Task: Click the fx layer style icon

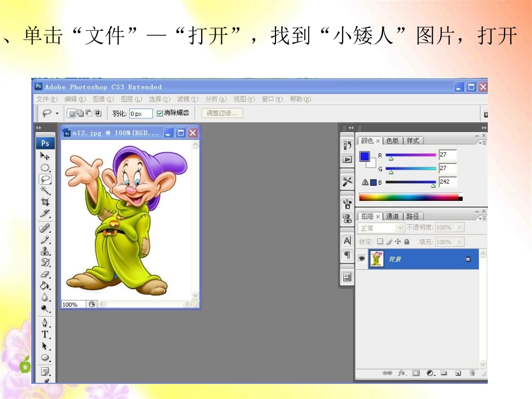Action: click(402, 373)
